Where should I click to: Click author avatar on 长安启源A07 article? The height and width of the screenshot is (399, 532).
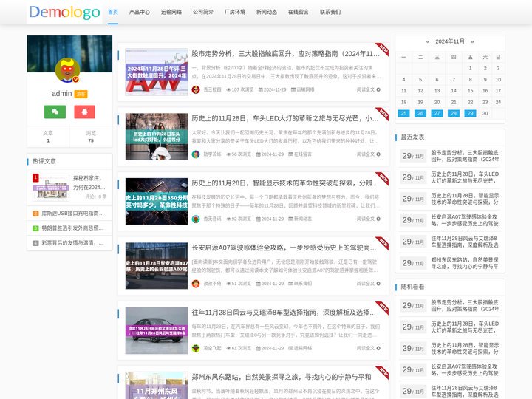coord(196,283)
